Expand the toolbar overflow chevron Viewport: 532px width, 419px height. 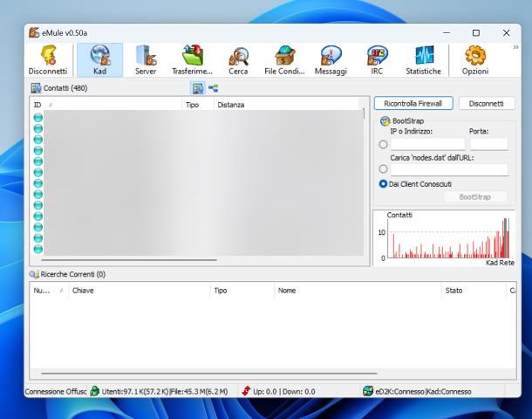point(515,47)
